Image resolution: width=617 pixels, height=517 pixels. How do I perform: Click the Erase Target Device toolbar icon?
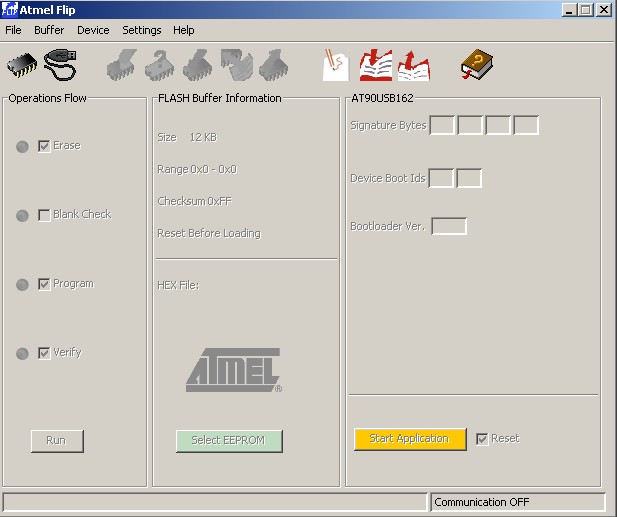[122, 65]
